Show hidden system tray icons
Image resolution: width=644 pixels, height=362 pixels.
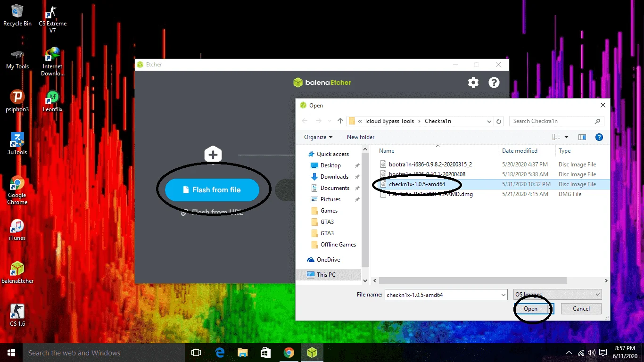point(570,353)
